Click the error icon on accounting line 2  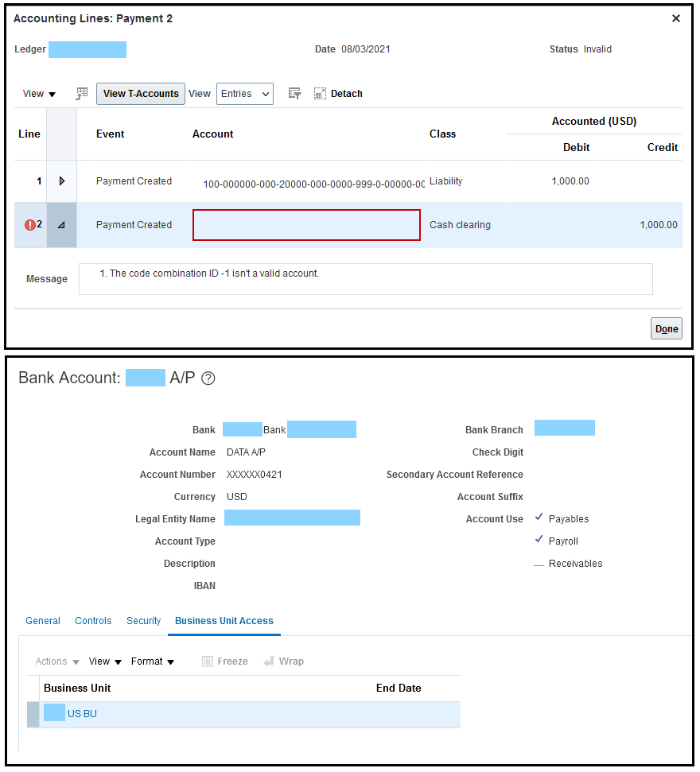[30, 224]
